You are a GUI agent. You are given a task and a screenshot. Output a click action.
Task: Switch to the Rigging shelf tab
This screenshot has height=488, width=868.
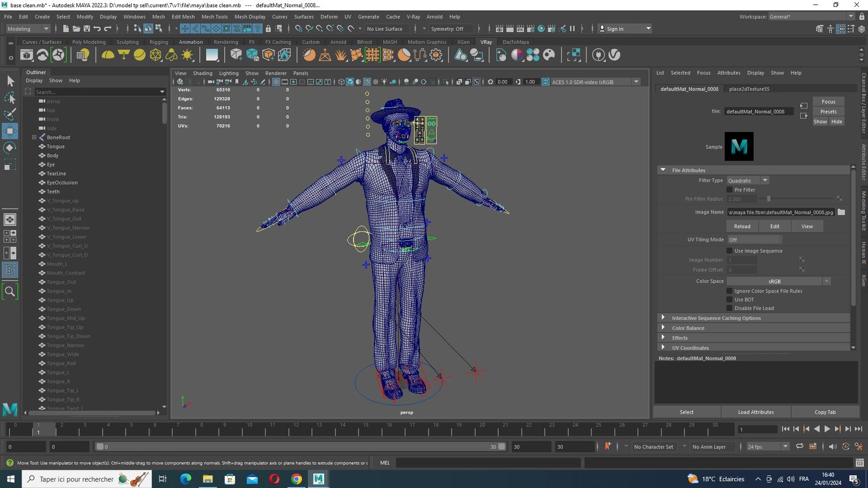[158, 42]
